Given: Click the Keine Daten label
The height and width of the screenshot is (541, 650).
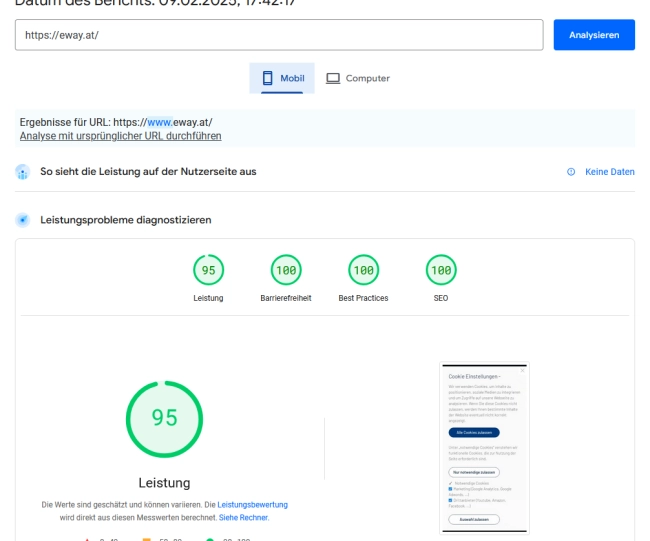Looking at the screenshot, I should (x=609, y=172).
